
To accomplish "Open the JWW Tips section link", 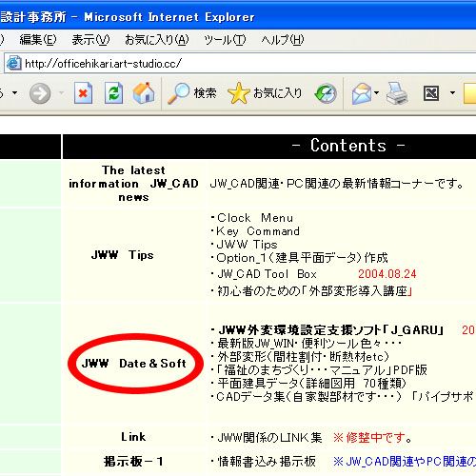I will [123, 255].
